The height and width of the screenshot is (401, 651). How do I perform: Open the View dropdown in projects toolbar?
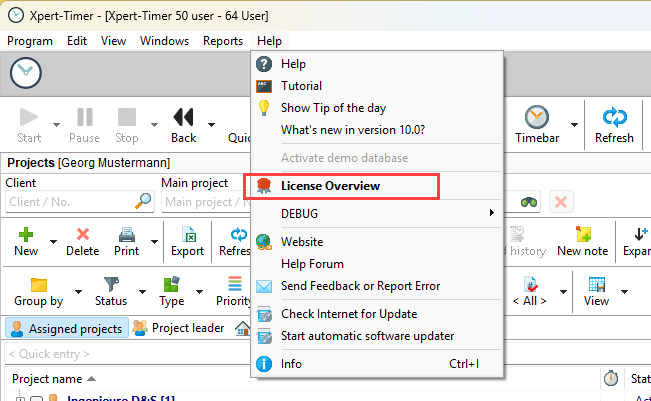[x=597, y=292]
